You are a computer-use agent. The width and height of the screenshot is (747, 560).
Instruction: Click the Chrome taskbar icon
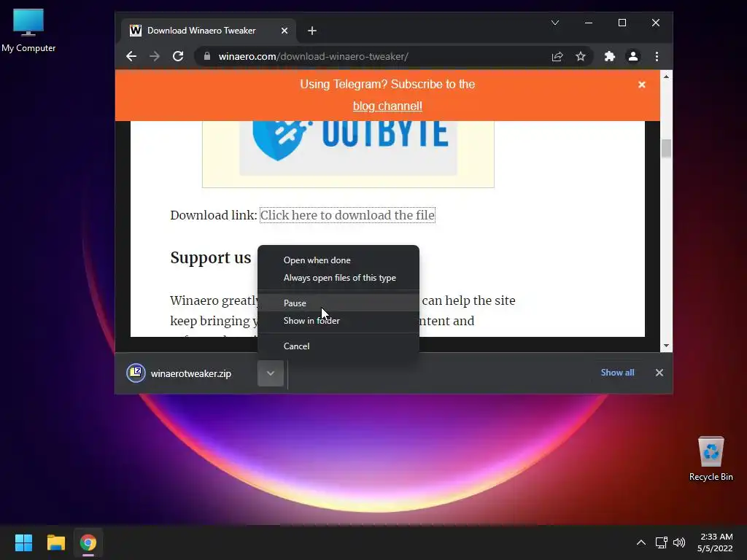click(x=88, y=542)
